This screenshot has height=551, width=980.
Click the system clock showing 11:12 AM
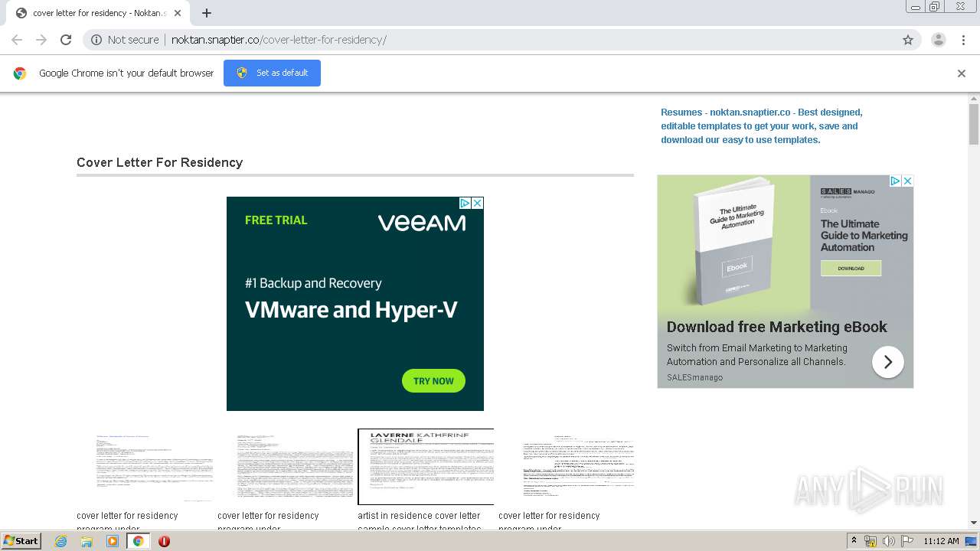tap(941, 541)
